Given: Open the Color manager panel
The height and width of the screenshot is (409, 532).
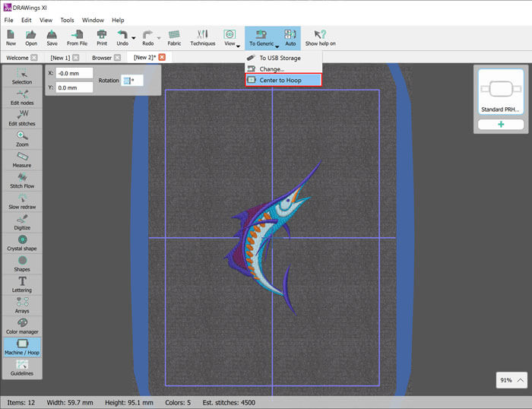Looking at the screenshot, I should click(x=22, y=326).
